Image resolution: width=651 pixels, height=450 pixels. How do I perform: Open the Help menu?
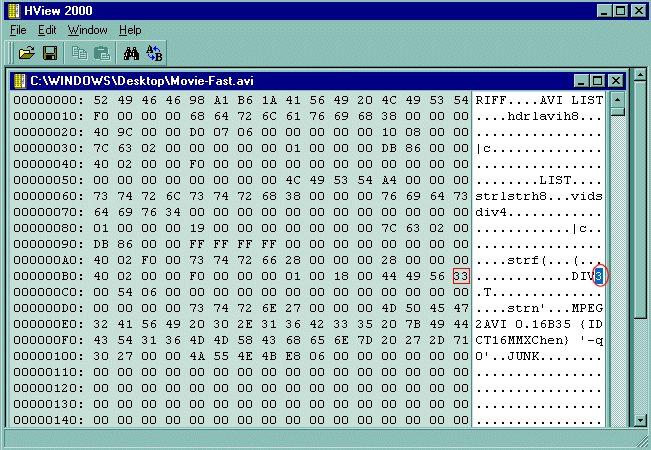tap(130, 30)
